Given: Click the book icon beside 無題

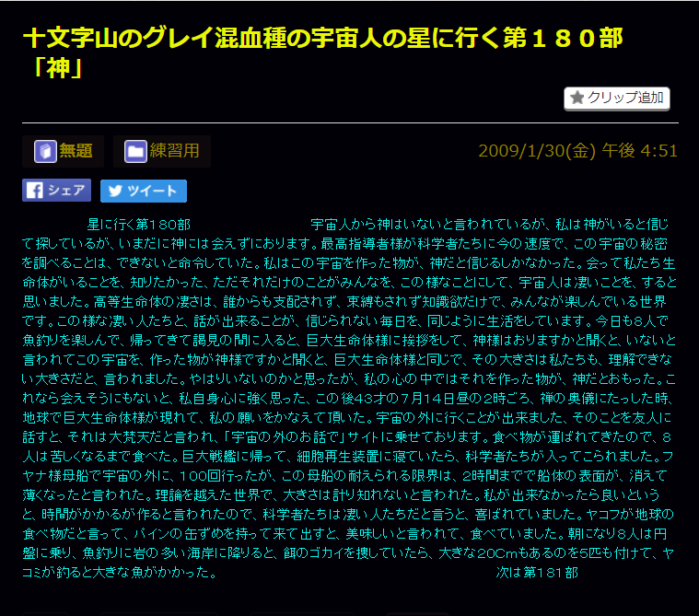Looking at the screenshot, I should point(45,151).
